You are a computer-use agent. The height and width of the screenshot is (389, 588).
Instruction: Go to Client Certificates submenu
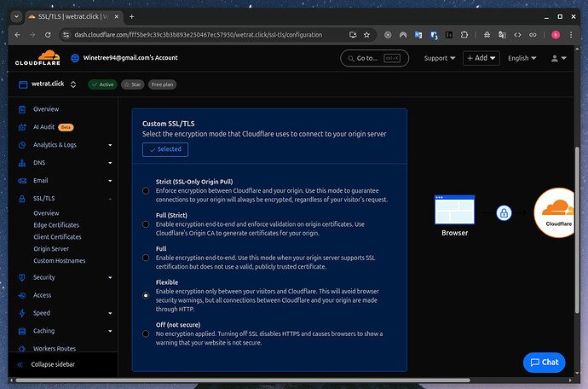click(57, 237)
